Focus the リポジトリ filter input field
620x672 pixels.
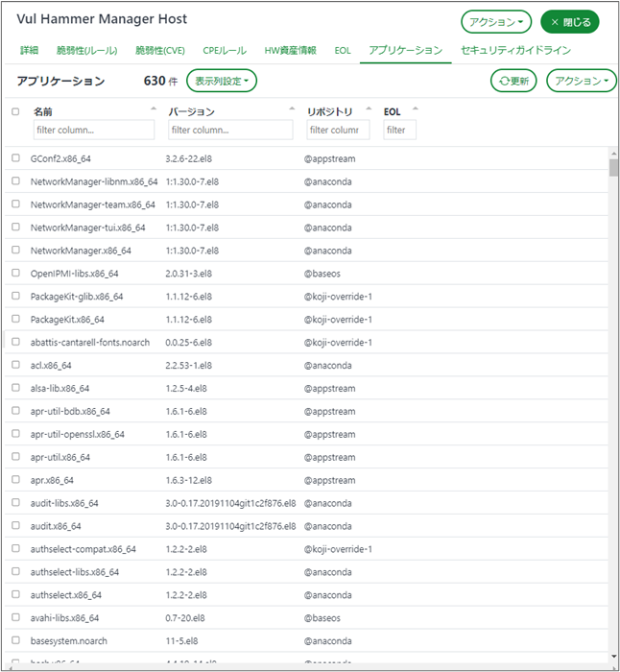tap(338, 130)
